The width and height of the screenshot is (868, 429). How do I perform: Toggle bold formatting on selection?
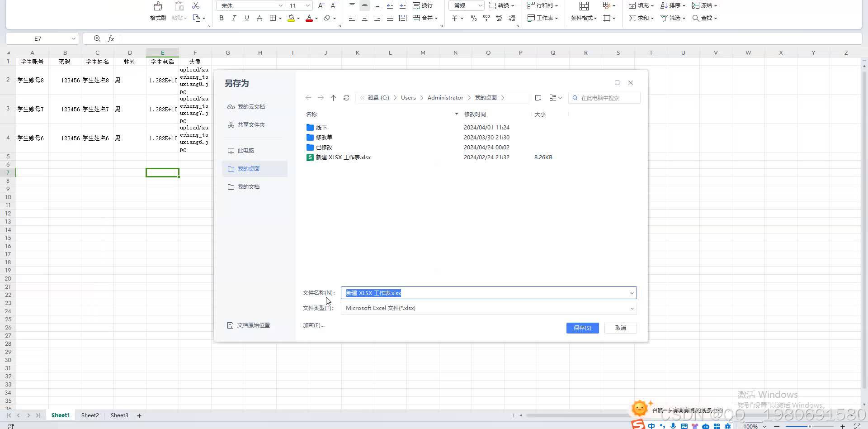(x=222, y=18)
